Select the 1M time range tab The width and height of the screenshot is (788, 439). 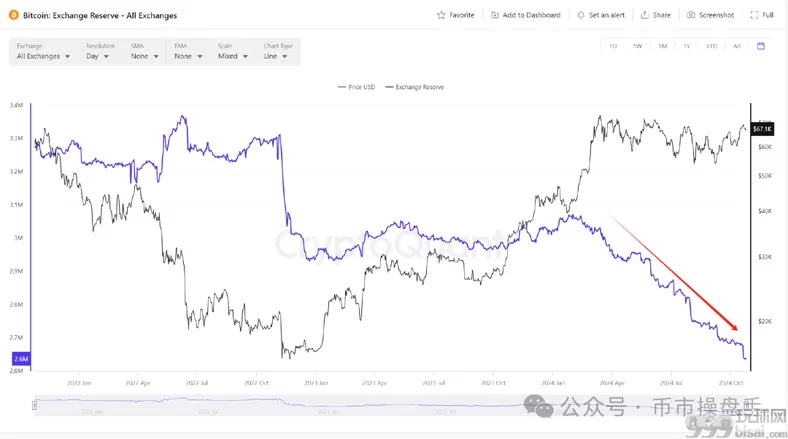pyautogui.click(x=662, y=46)
